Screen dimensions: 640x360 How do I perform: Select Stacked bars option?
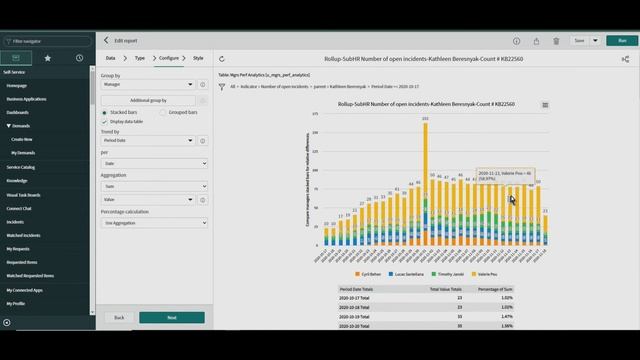point(104,113)
